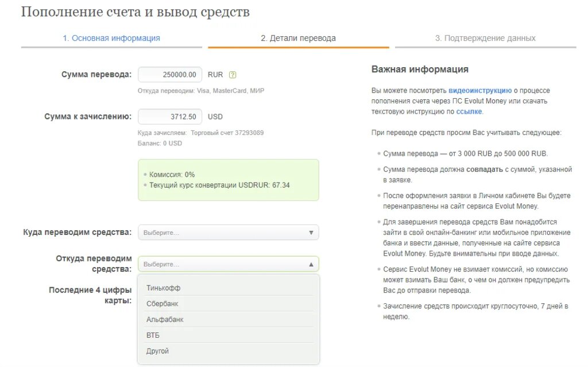Open the Куда переводим средства dropdown
This screenshot has height=367, width=588.
click(229, 232)
